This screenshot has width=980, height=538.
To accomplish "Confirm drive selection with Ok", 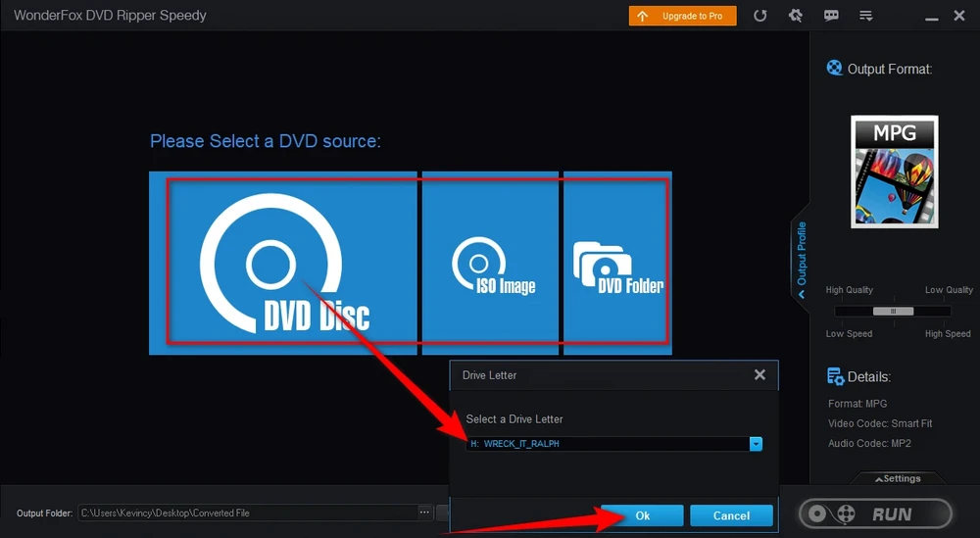I will 642,515.
